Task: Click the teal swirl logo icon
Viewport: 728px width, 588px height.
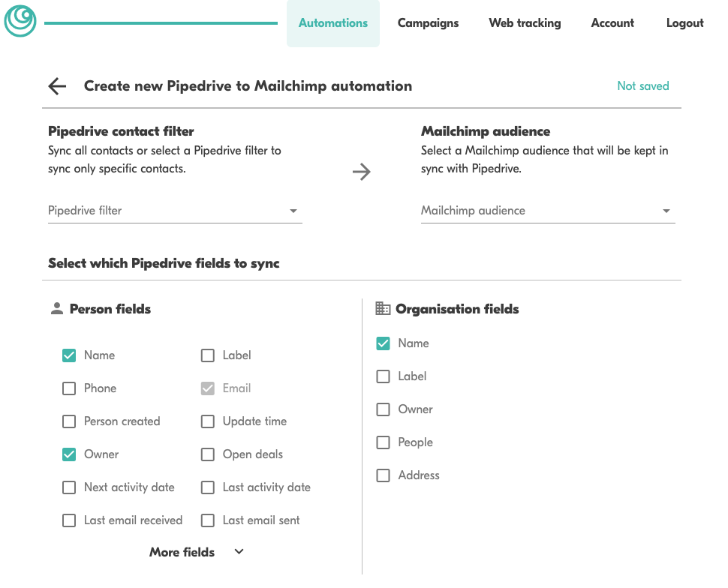Action: click(x=20, y=21)
